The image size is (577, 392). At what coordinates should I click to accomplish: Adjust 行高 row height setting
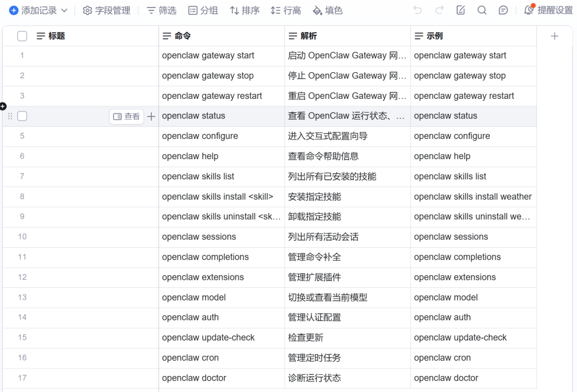(285, 11)
